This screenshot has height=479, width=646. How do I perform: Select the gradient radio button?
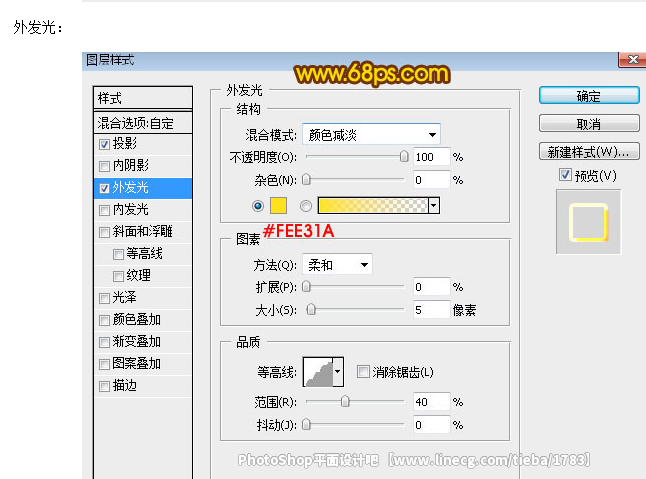tap(306, 206)
